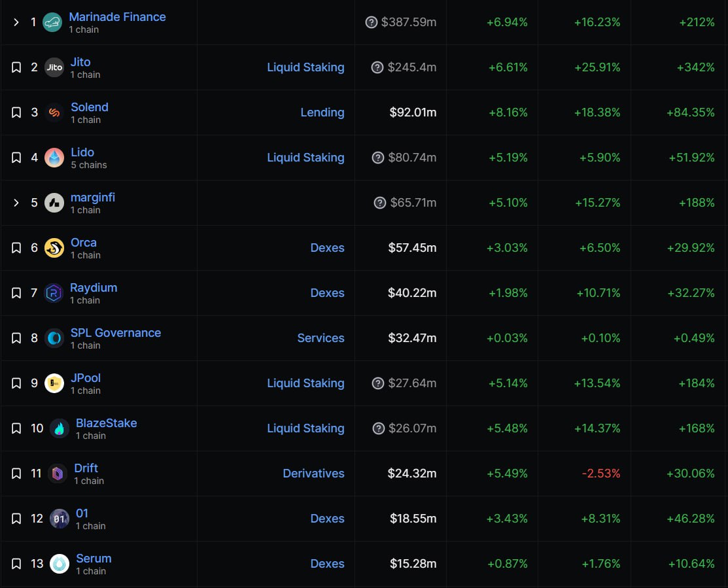This screenshot has height=588, width=728.
Task: Click the Marinade Finance logo icon
Action: 52,22
